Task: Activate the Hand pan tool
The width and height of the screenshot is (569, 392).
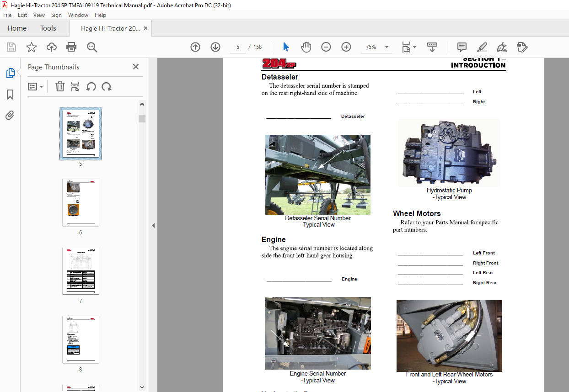Action: coord(306,47)
